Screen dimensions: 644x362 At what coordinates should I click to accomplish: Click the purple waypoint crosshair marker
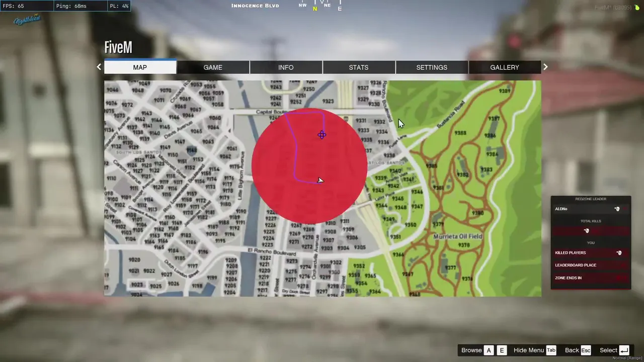point(322,135)
